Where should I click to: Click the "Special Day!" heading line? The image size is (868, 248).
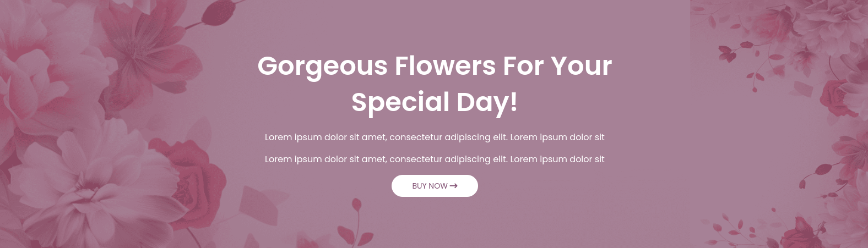(435, 102)
